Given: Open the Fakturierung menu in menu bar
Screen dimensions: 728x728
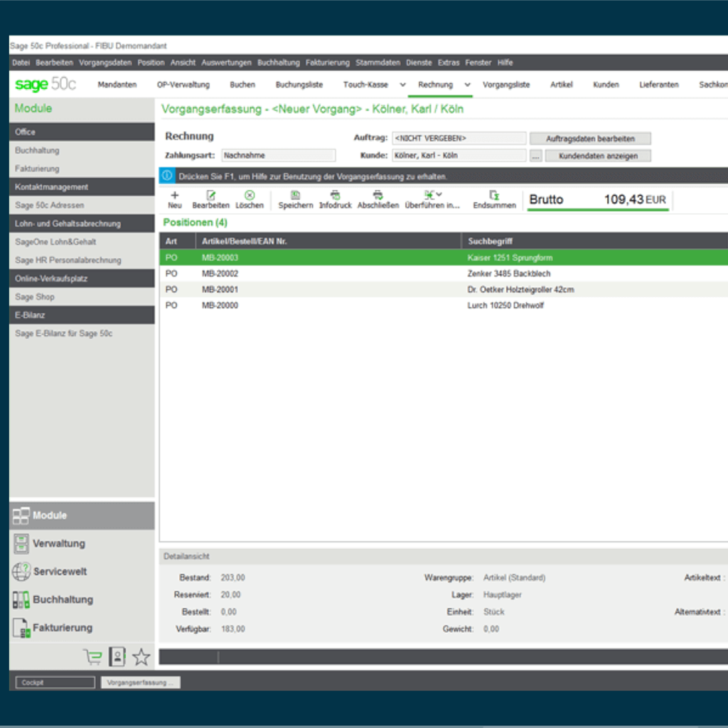Looking at the screenshot, I should (x=327, y=63).
